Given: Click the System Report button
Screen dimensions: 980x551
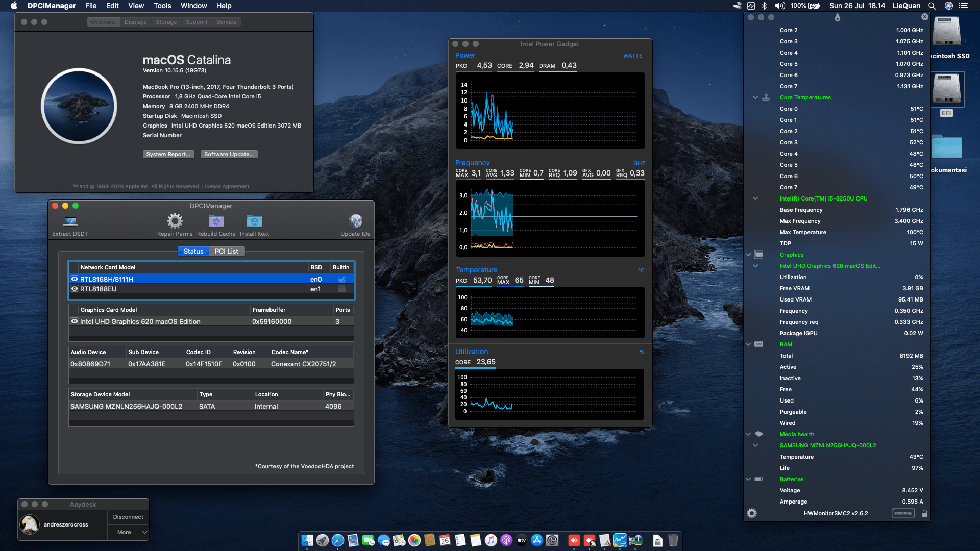Looking at the screenshot, I should pos(168,154).
